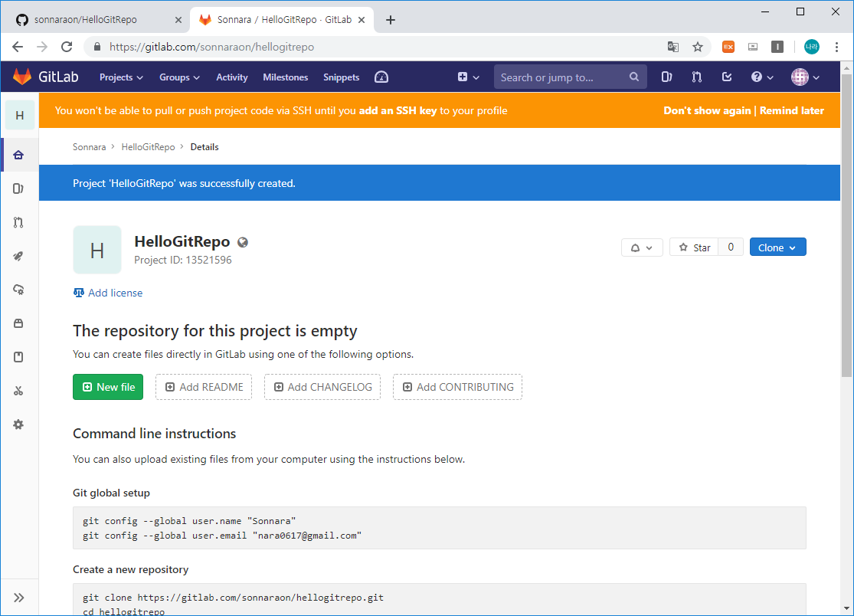
Task: Click browser Back arrow
Action: (x=18, y=47)
